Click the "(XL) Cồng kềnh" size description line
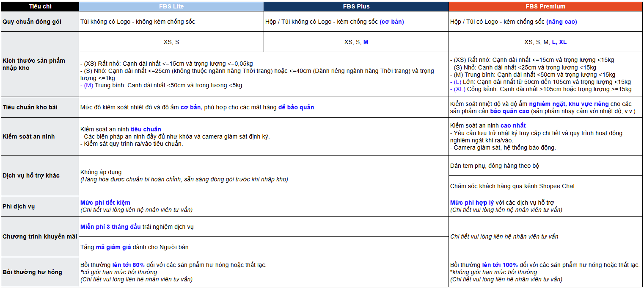This screenshot has width=644, height=289. 541,89
